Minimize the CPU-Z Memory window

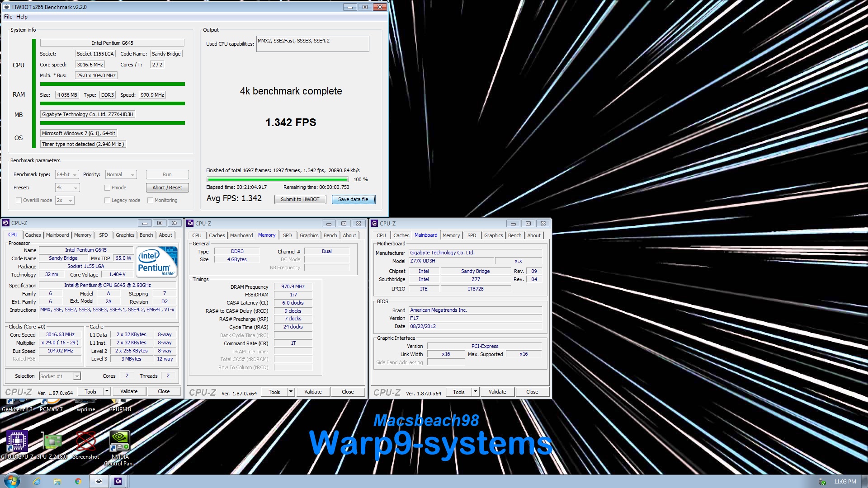(329, 223)
